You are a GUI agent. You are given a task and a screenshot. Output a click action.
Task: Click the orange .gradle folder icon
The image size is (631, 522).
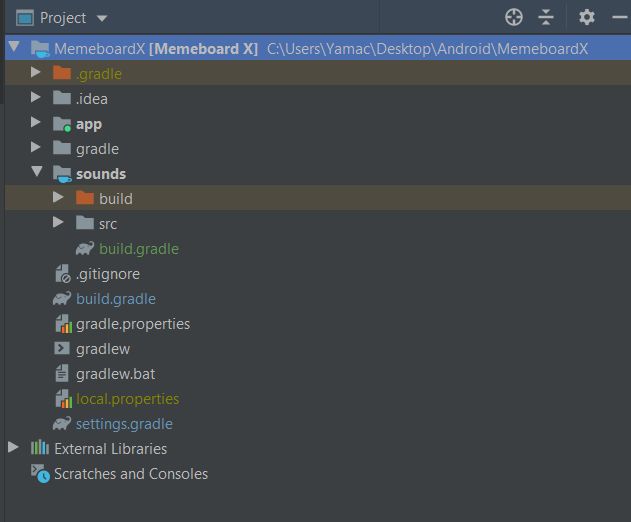point(62,73)
